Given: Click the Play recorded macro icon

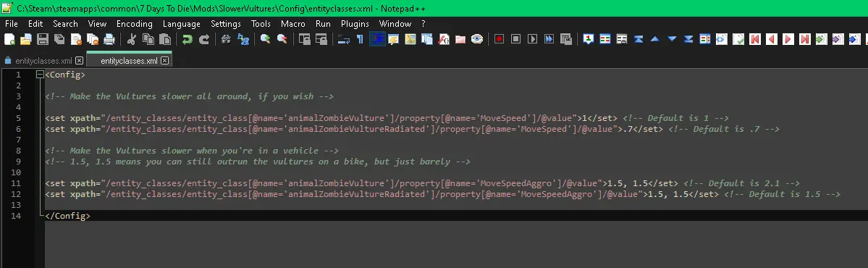Looking at the screenshot, I should coord(533,39).
